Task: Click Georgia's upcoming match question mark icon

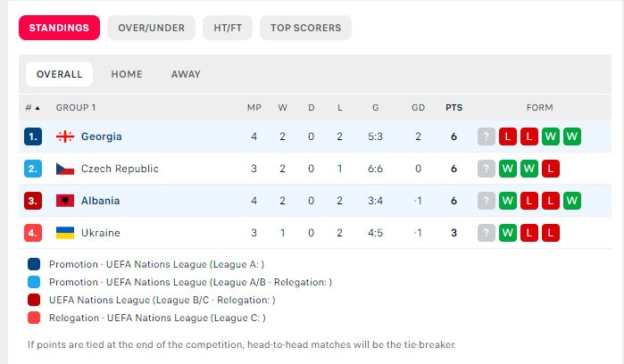Action: point(487,136)
